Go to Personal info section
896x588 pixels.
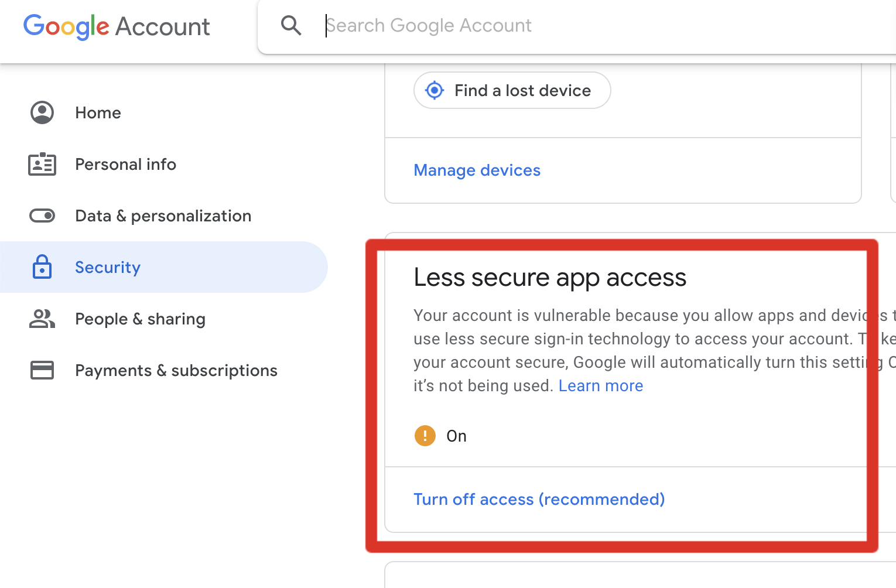coord(125,164)
